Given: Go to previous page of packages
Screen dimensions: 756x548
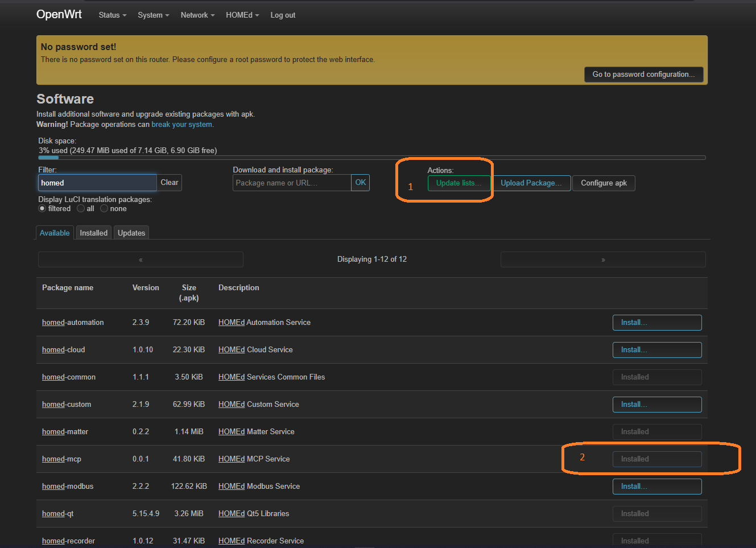Looking at the screenshot, I should (141, 259).
